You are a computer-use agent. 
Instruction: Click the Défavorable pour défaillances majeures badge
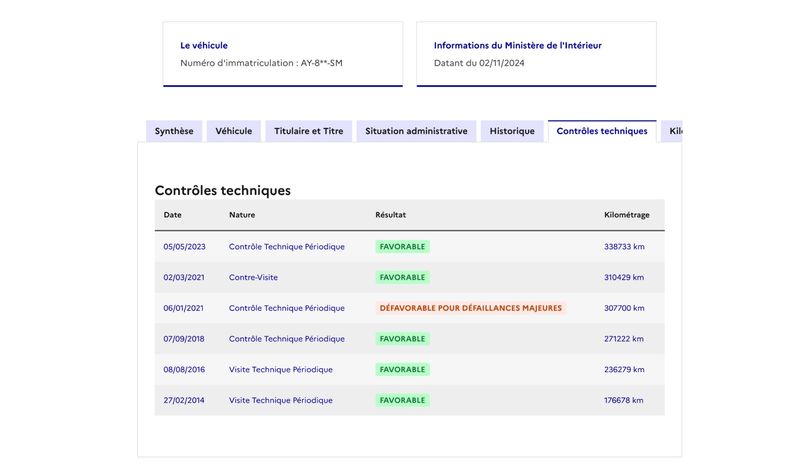click(x=470, y=308)
